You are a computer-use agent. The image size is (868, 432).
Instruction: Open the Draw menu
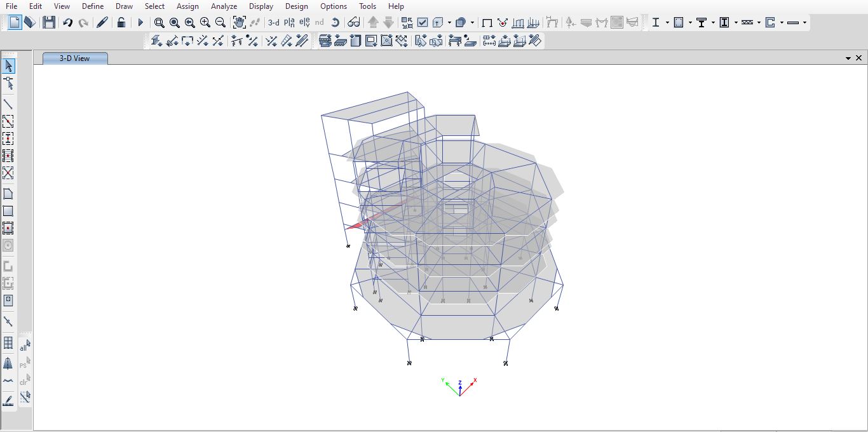(x=124, y=6)
